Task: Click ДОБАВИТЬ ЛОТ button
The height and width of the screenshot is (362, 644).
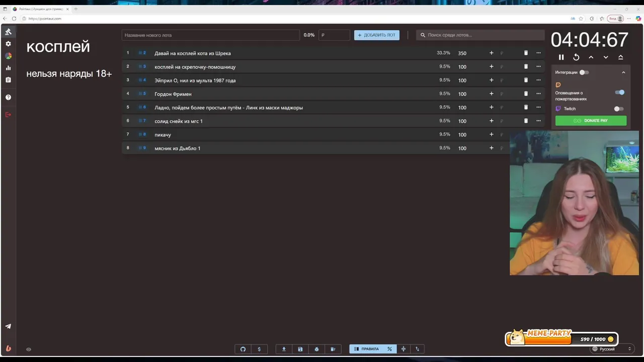Action: coord(377,35)
